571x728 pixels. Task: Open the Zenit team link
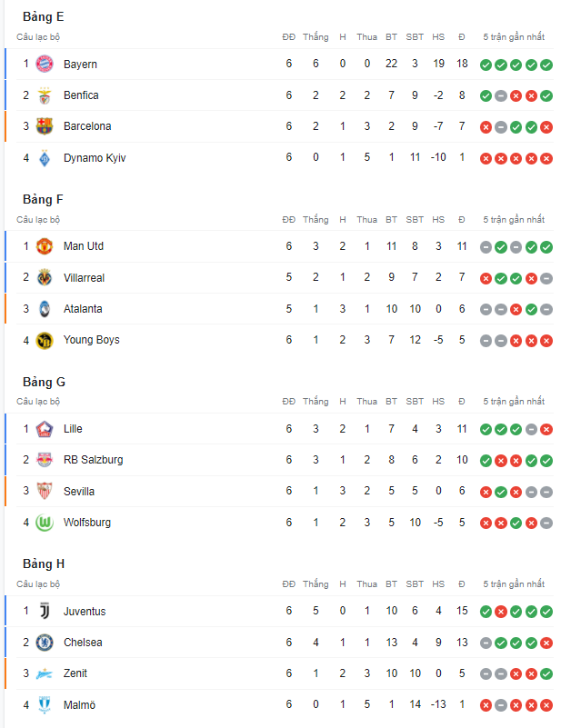75,673
